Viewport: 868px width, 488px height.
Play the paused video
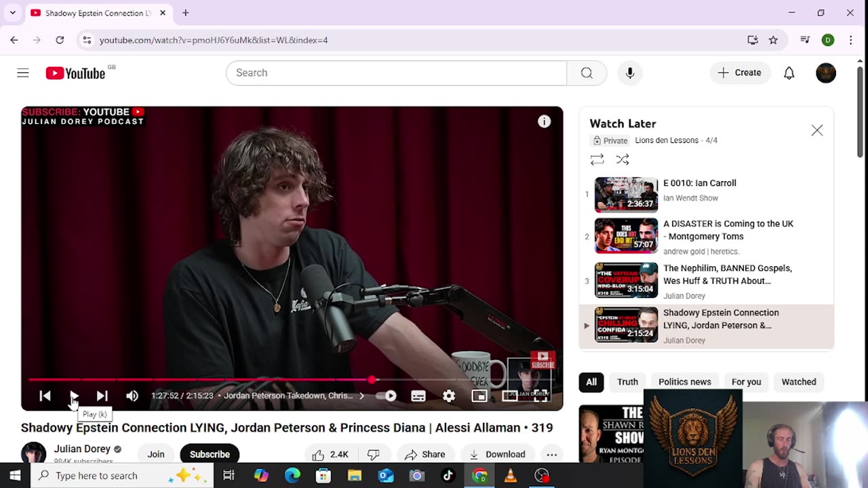click(x=74, y=396)
